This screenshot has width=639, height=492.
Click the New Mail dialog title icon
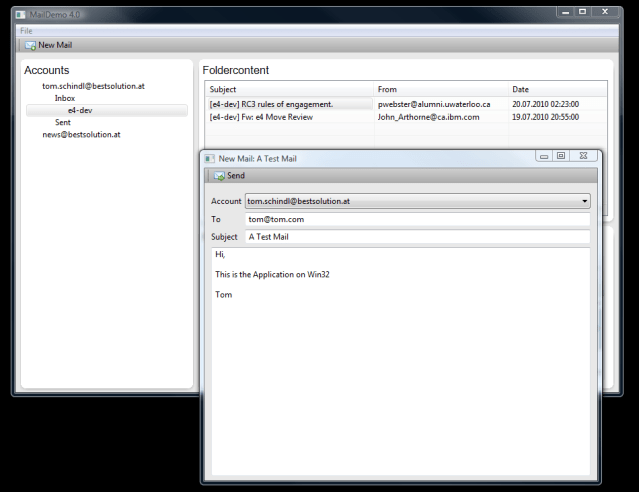click(x=209, y=158)
